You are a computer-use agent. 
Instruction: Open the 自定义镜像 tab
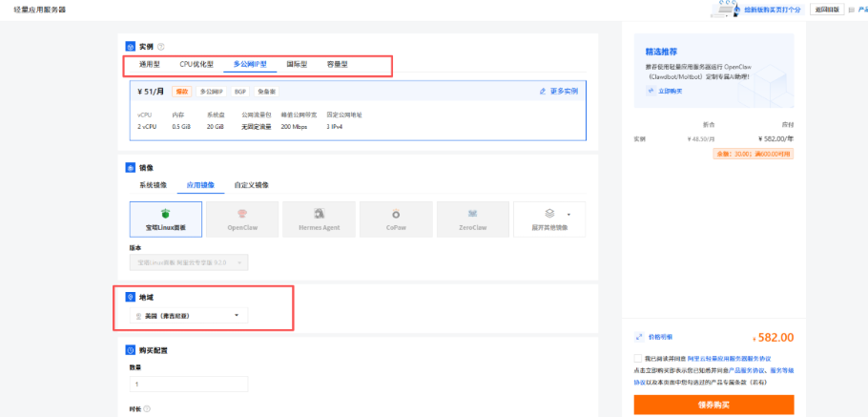(251, 185)
